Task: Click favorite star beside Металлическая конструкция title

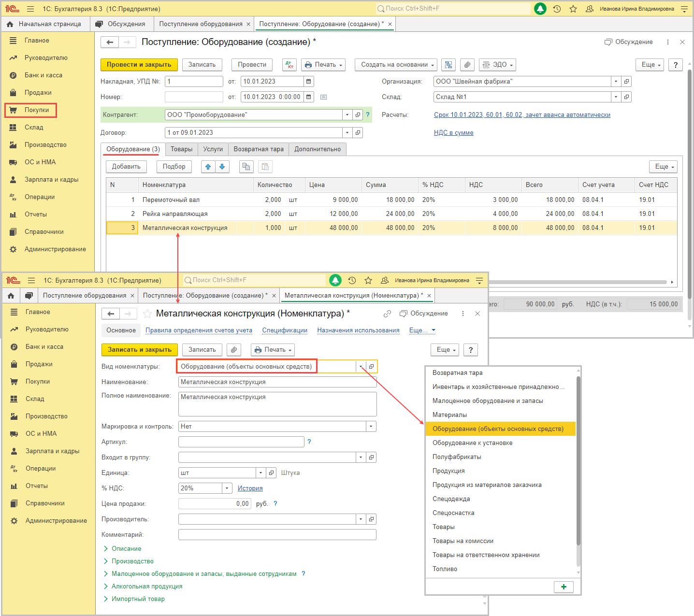Action: pyautogui.click(x=147, y=314)
